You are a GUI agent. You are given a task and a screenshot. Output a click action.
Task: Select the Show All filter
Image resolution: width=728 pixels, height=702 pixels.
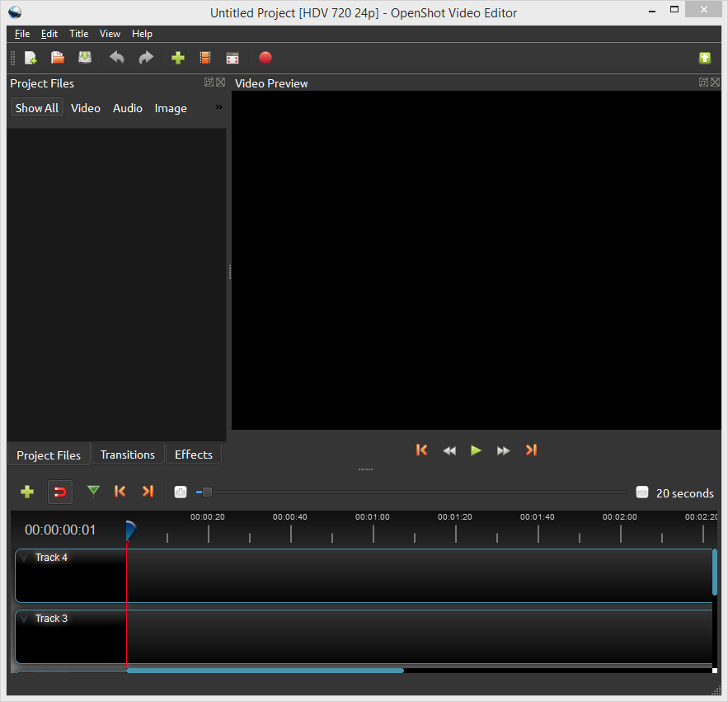pyautogui.click(x=37, y=108)
